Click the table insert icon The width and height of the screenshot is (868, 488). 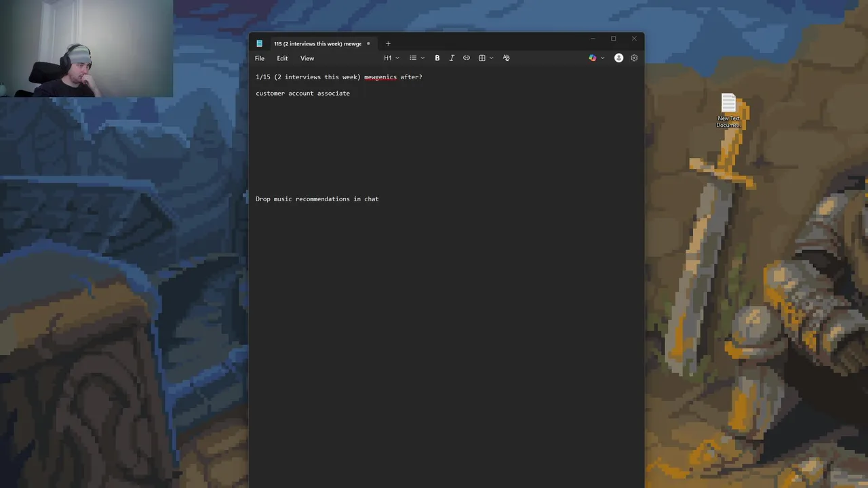[482, 58]
